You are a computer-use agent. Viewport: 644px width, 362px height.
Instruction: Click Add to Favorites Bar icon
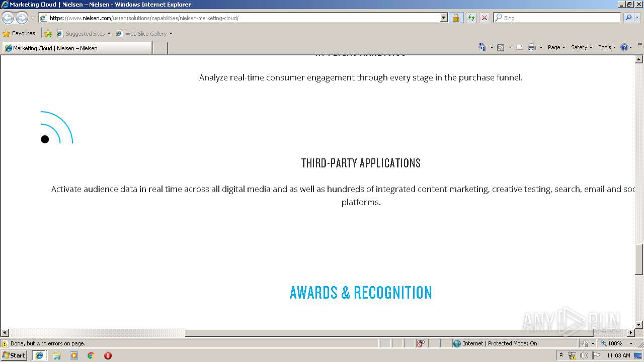tap(48, 34)
